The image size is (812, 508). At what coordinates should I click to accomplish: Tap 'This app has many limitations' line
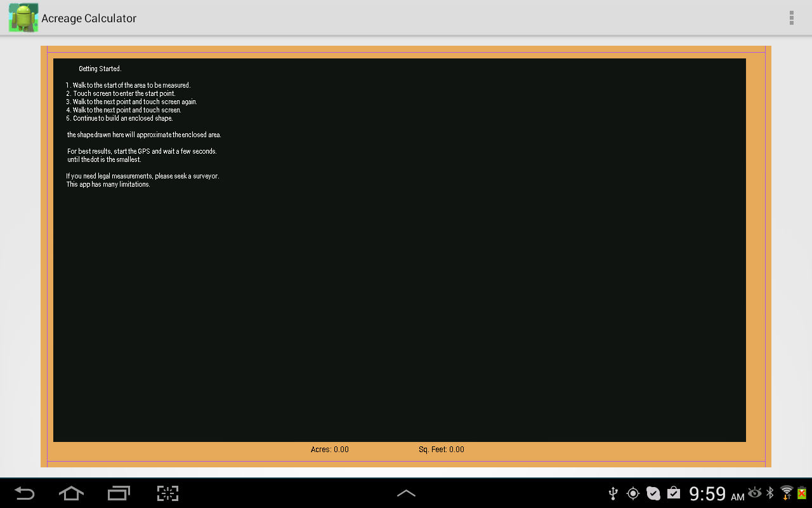pos(108,184)
